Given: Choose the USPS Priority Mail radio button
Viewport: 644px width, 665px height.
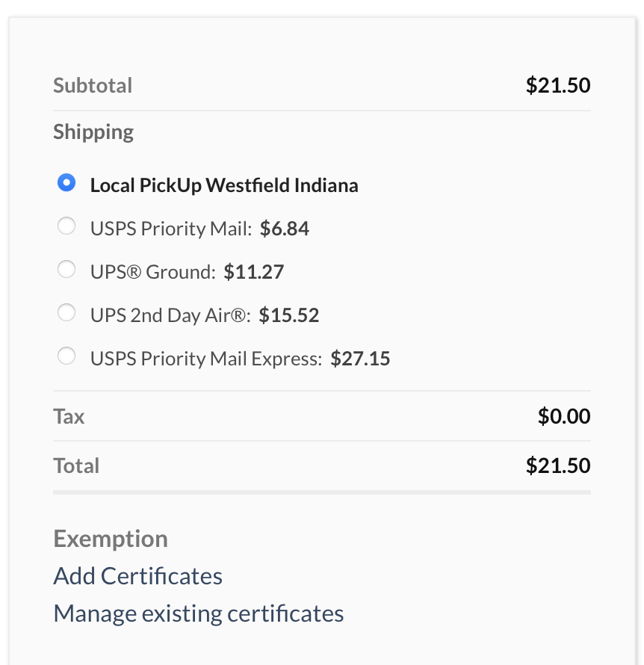Looking at the screenshot, I should 66,226.
